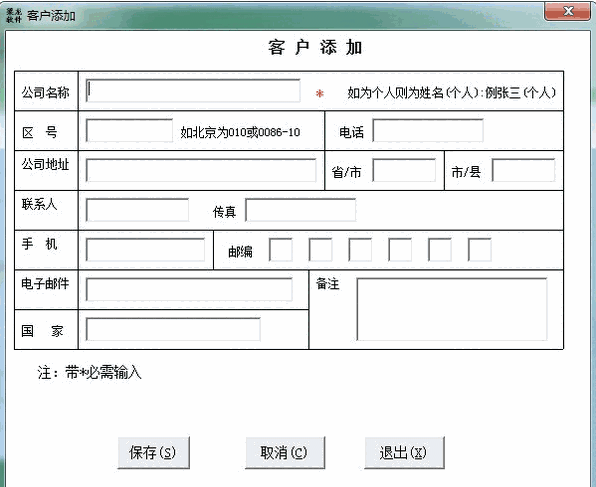Click the fourth 邮编 postcode digit box
The width and height of the screenshot is (596, 487).
pyautogui.click(x=400, y=250)
